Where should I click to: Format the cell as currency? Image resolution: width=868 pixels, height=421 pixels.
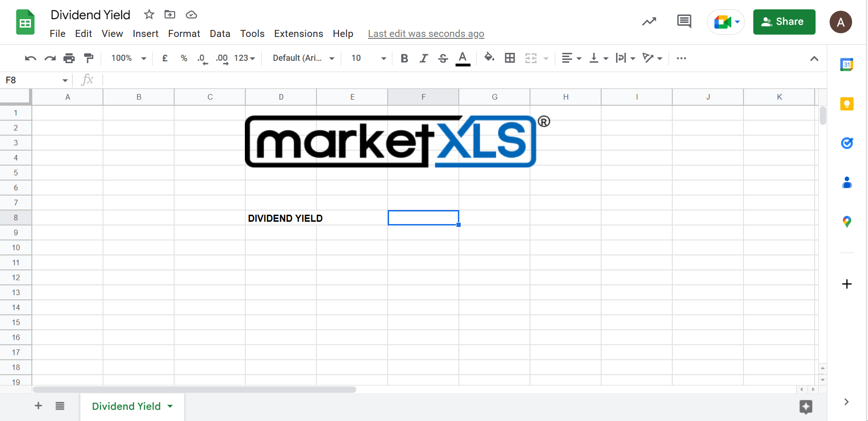(x=164, y=58)
